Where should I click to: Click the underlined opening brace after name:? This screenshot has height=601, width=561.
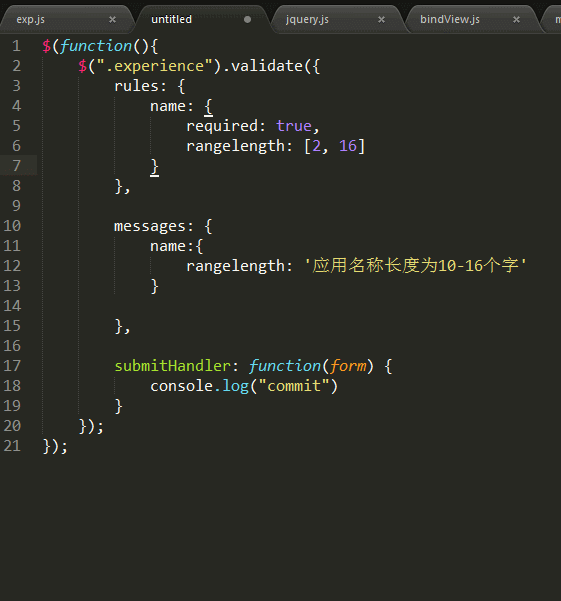pyautogui.click(x=208, y=107)
